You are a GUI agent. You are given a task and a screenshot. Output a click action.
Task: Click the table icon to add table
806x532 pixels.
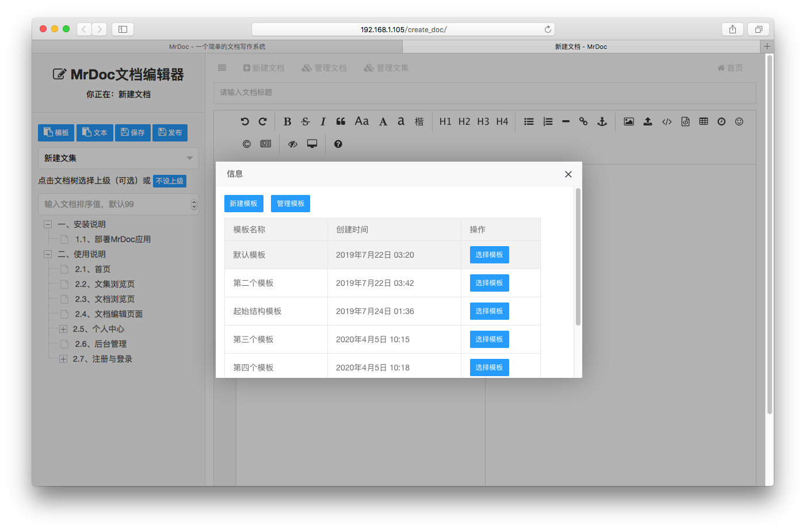(703, 121)
